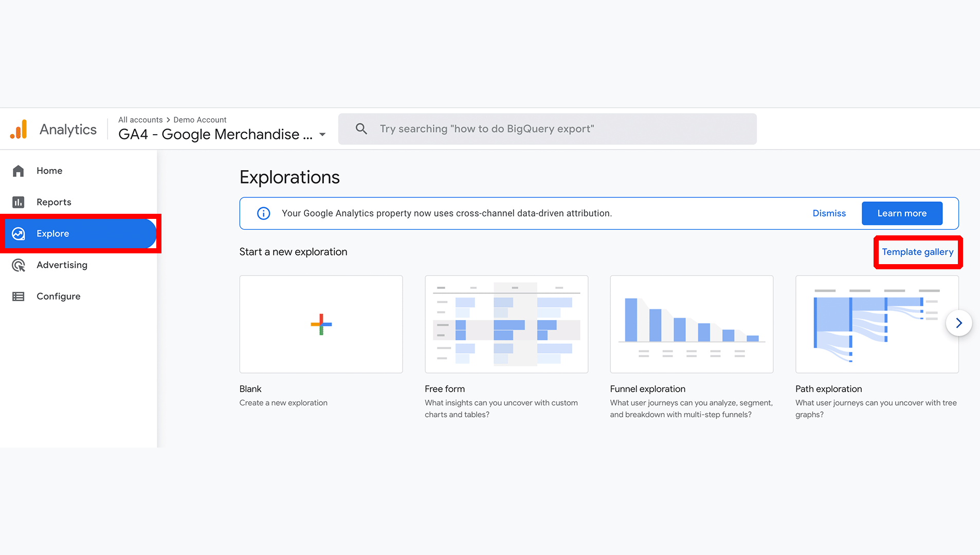Click the info icon in attribution banner
The width and height of the screenshot is (980, 555).
263,213
